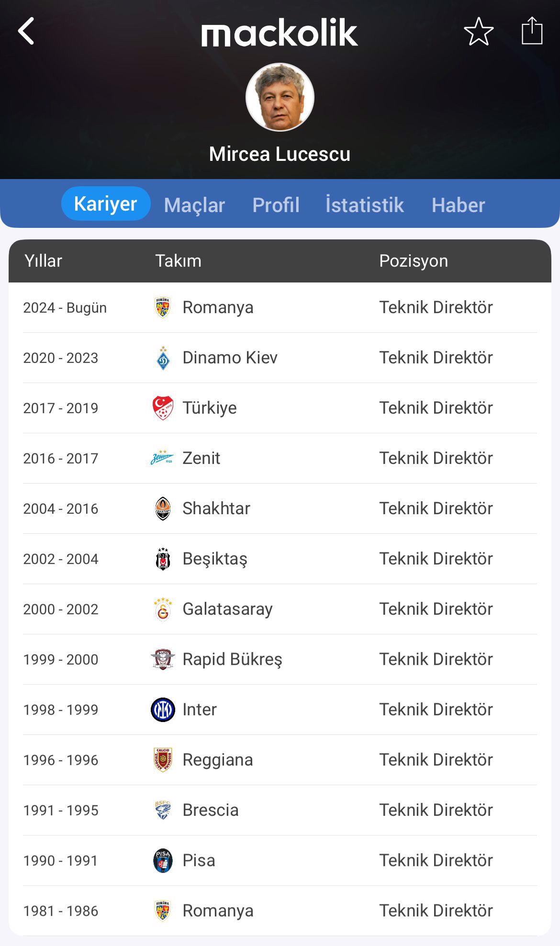
Task: Tap Mircea Lucescu's profile photo
Action: [x=280, y=97]
